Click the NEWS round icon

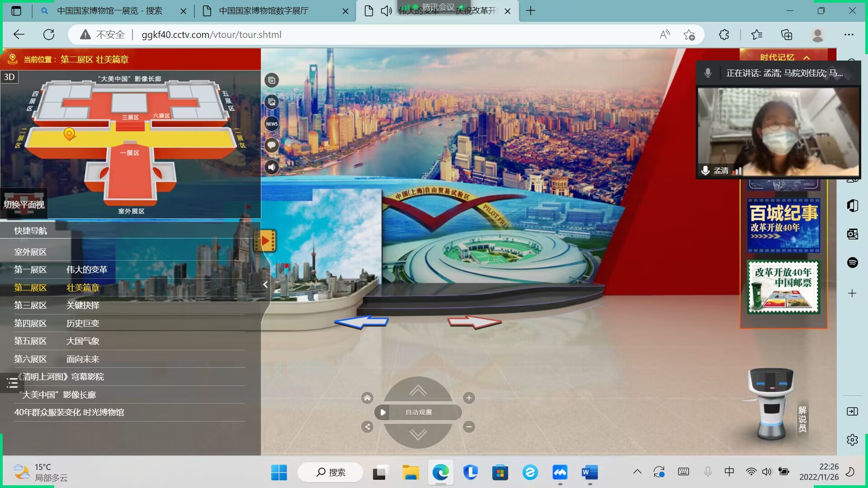(272, 124)
